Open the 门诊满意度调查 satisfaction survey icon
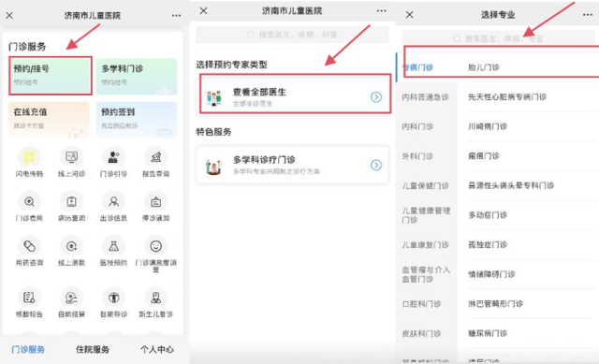The image size is (599, 364). click(x=156, y=246)
